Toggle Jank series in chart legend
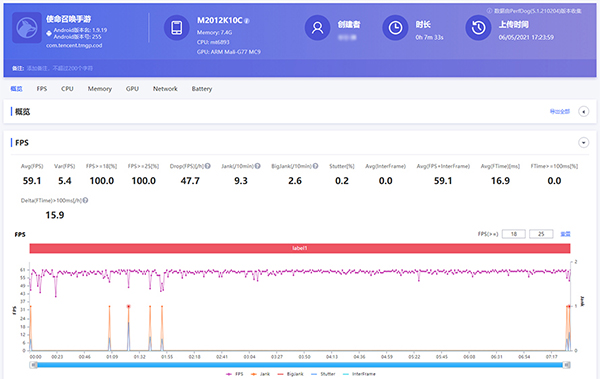Screen dimensions: 600x379 pos(260,374)
